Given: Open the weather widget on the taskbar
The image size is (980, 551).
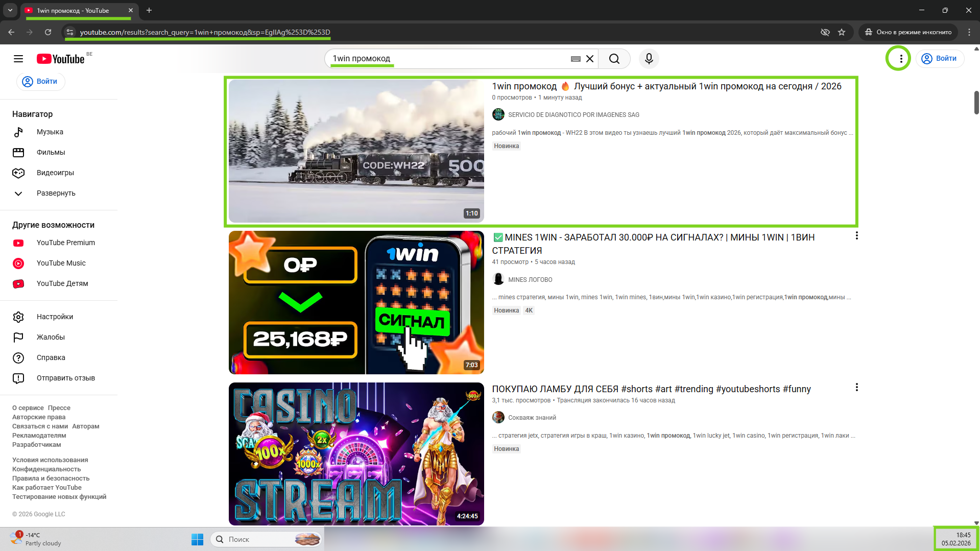Looking at the screenshot, I should coord(36,539).
